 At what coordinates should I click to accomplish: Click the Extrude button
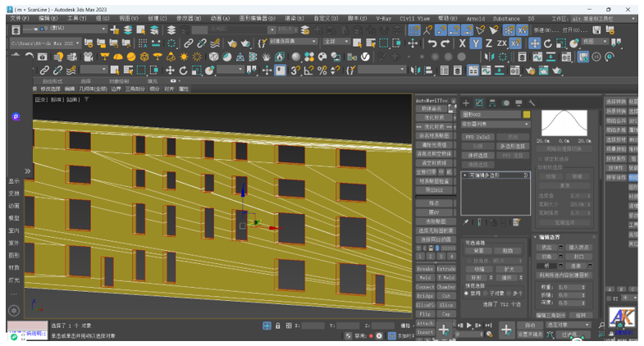click(x=445, y=268)
